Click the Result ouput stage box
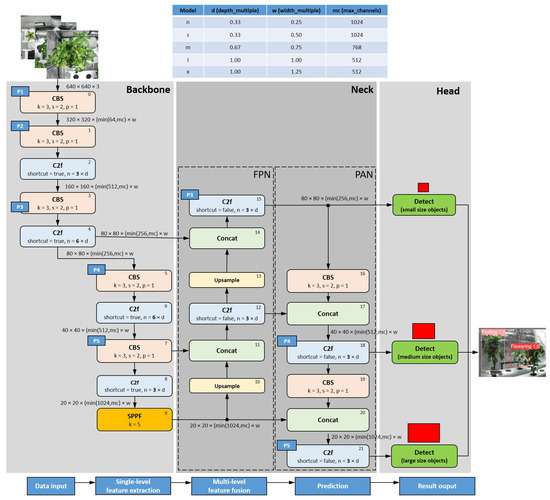Viewport: 550px width, 500px height. point(437,486)
